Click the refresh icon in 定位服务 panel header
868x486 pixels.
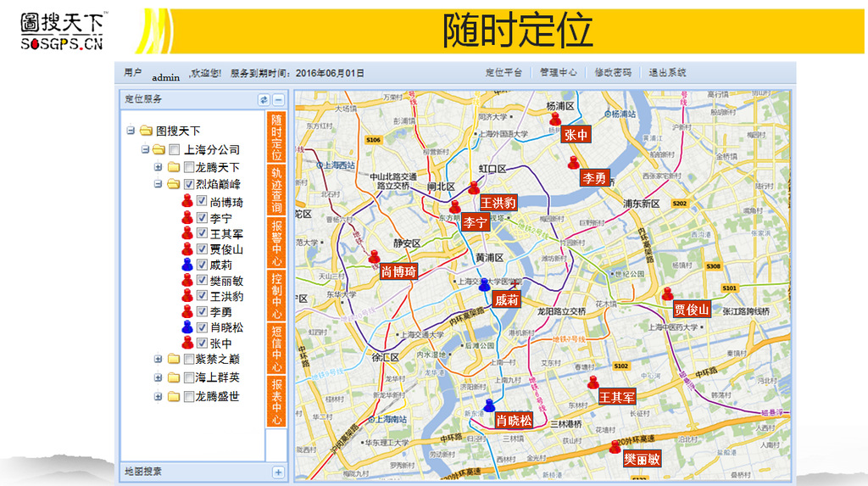pyautogui.click(x=264, y=100)
